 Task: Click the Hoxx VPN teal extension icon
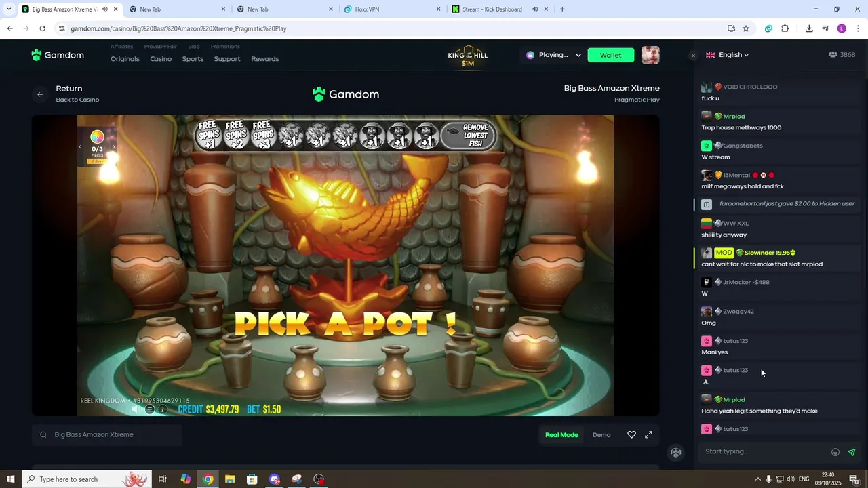tap(768, 28)
